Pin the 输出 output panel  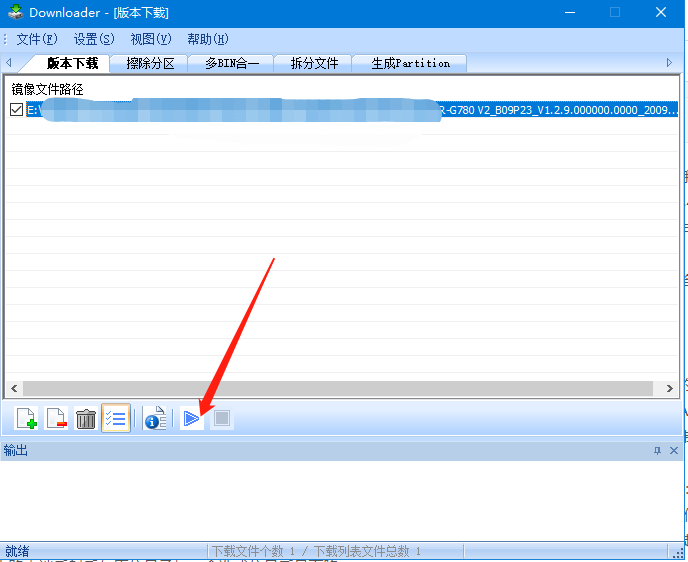656,451
